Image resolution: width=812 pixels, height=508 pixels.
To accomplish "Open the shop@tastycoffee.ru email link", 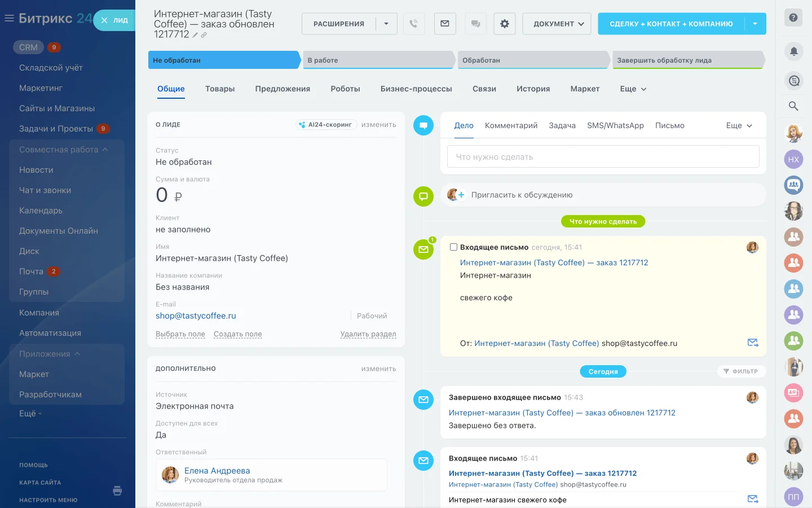I will tap(196, 316).
